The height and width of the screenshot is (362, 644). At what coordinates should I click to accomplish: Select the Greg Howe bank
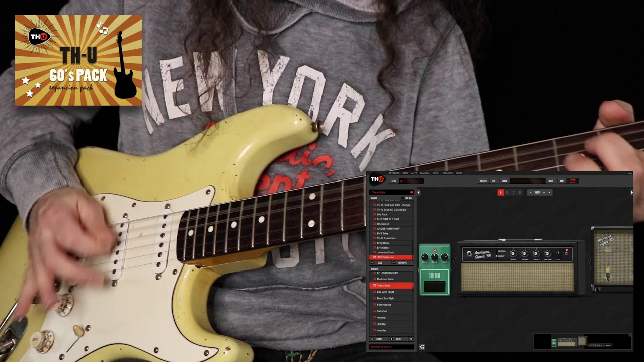tap(391, 243)
